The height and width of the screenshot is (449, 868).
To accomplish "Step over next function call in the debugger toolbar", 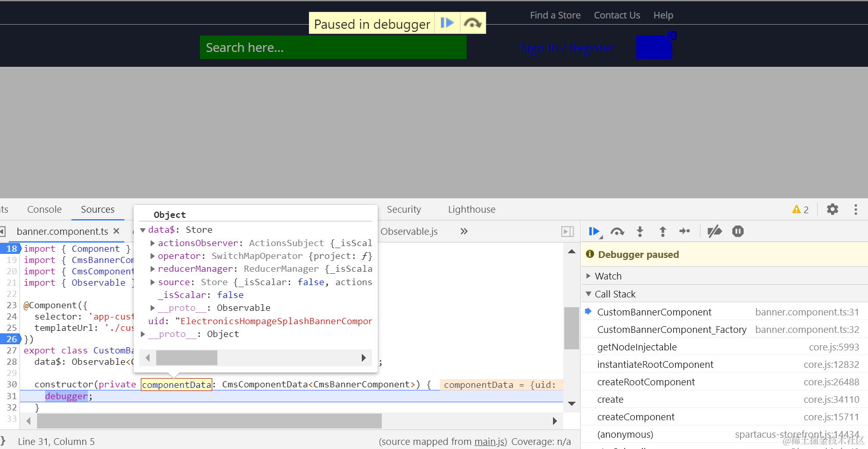I will 617,232.
